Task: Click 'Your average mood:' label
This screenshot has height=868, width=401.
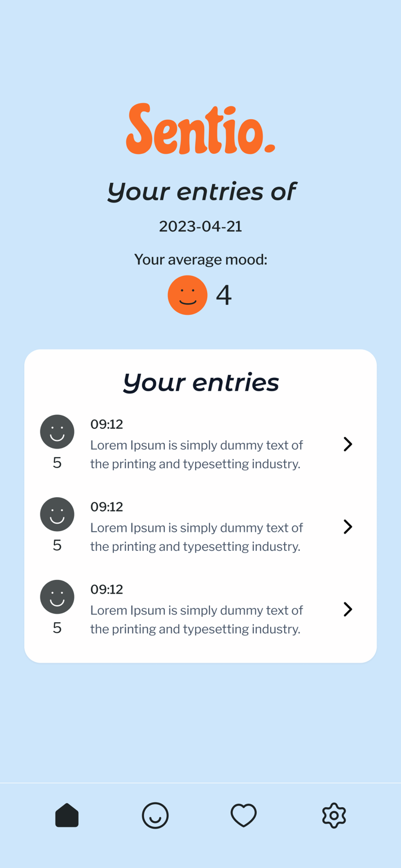Action: click(x=201, y=259)
